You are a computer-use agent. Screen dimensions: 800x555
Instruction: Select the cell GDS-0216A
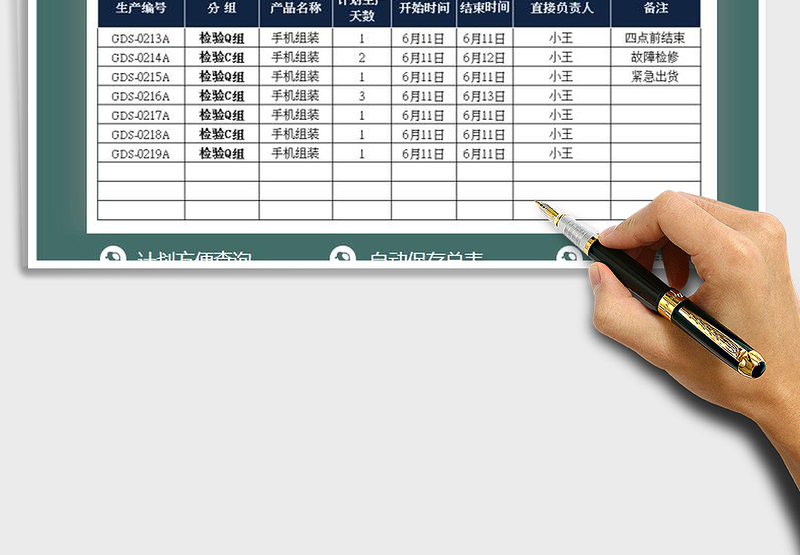tap(141, 96)
